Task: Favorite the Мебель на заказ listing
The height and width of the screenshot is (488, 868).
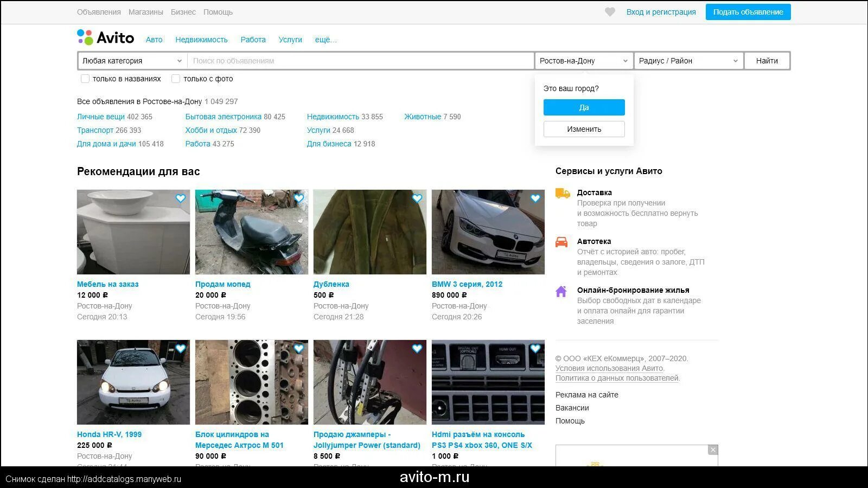Action: (x=181, y=198)
